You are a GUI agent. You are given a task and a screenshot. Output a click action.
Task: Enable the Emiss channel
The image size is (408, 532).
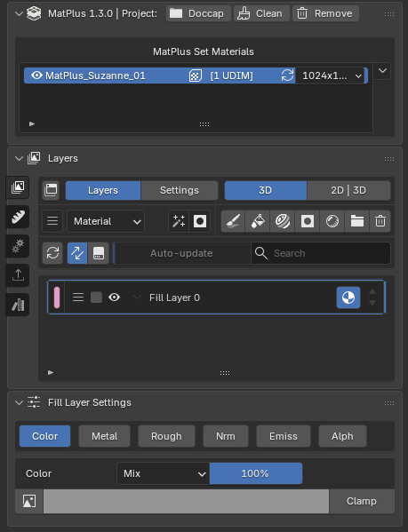284,436
